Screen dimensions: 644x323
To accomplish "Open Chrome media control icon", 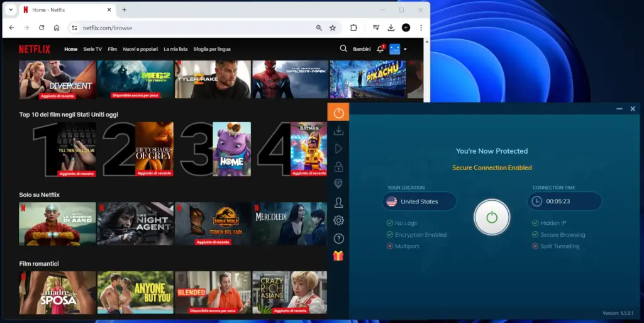I will (x=376, y=28).
